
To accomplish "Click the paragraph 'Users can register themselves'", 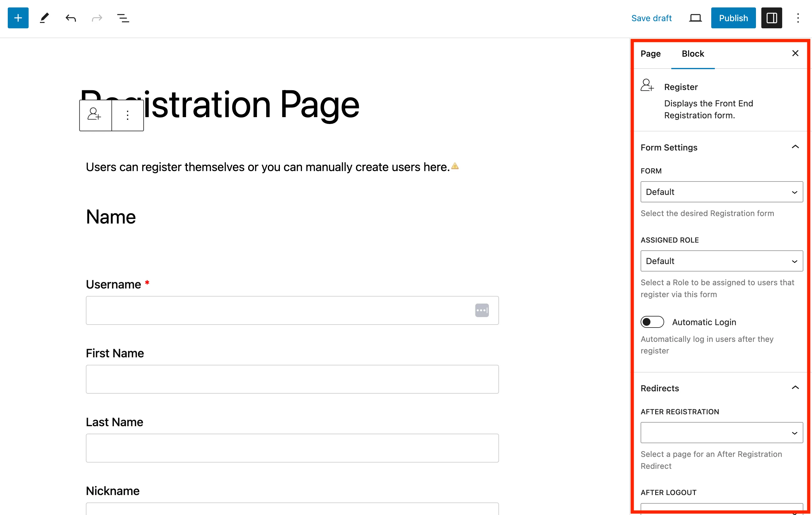I will tap(268, 167).
